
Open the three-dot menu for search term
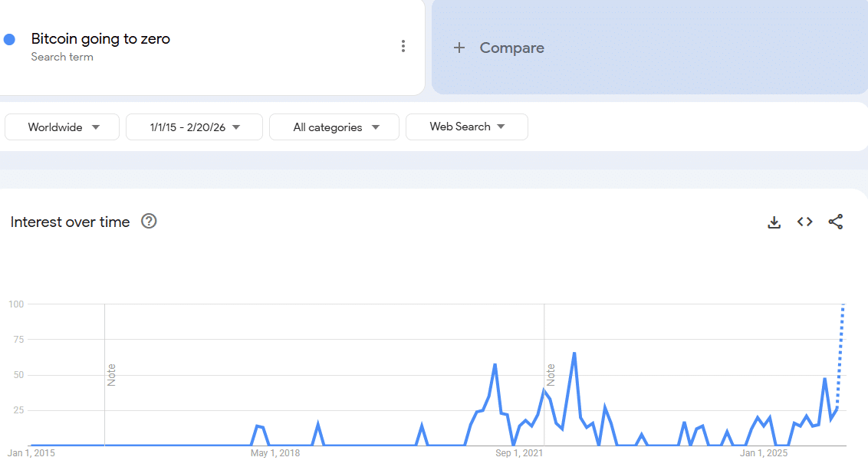pyautogui.click(x=403, y=46)
